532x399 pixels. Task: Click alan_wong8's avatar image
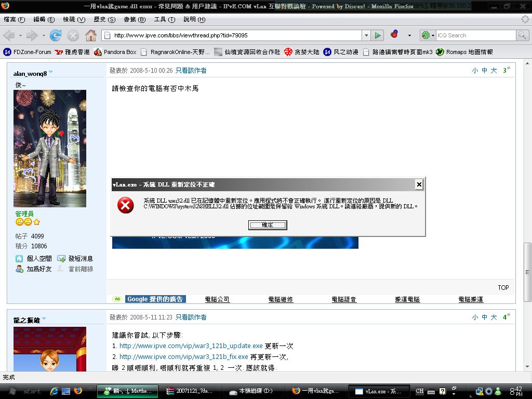pyautogui.click(x=50, y=148)
